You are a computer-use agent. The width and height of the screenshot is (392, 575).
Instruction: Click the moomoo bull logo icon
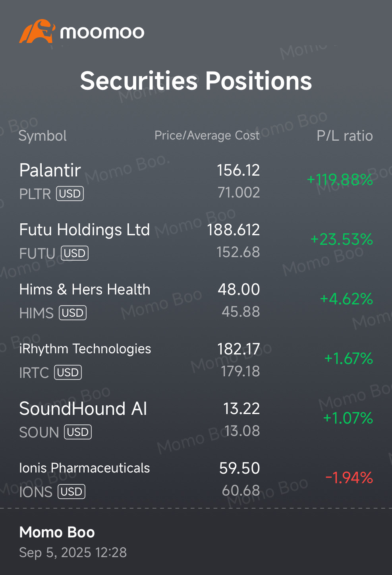pyautogui.click(x=37, y=31)
